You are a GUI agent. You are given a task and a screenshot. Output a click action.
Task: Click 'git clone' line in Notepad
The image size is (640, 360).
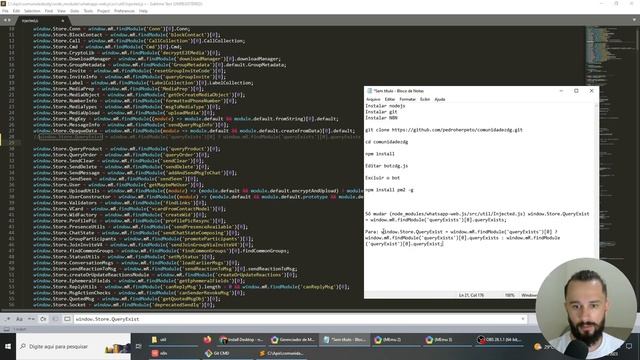coord(444,130)
